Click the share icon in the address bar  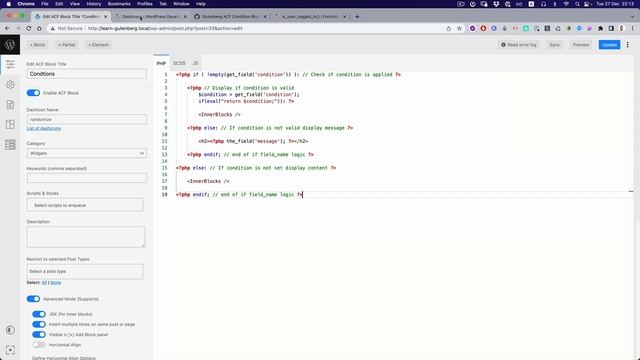pyautogui.click(x=449, y=28)
